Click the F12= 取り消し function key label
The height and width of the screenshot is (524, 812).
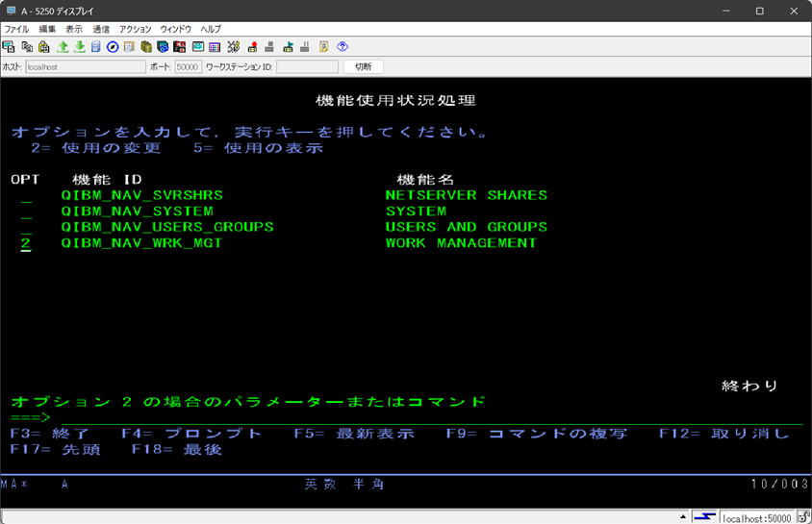click(723, 434)
